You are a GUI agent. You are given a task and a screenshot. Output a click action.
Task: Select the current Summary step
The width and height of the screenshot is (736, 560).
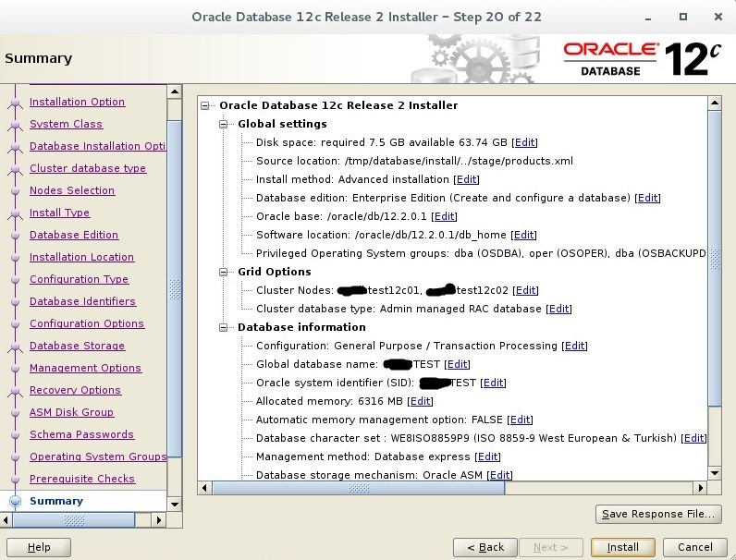tap(56, 501)
